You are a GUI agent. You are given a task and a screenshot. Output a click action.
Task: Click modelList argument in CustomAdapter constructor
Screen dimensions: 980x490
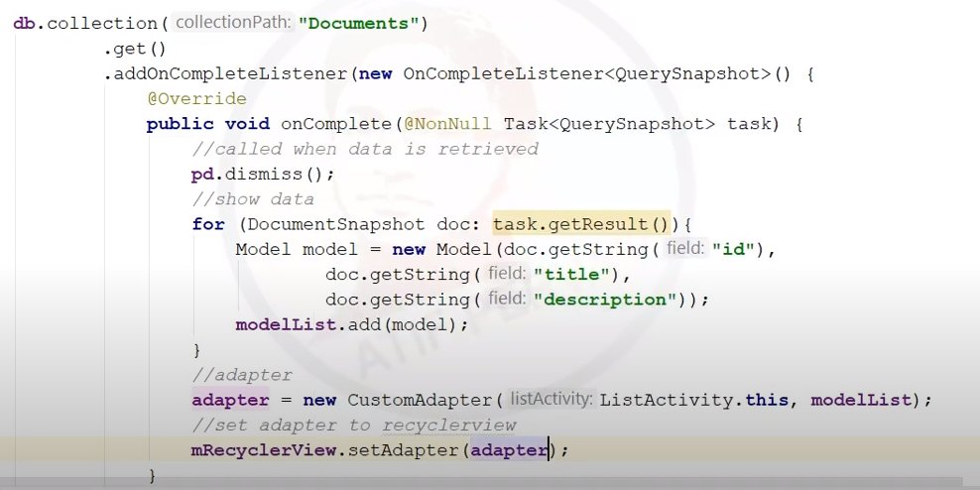coord(861,400)
